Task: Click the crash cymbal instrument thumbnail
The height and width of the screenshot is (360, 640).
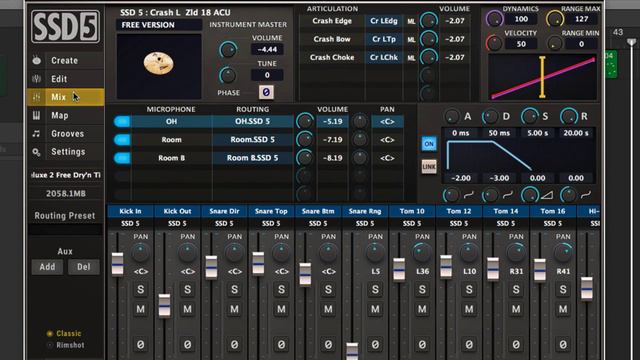Action: [x=159, y=66]
